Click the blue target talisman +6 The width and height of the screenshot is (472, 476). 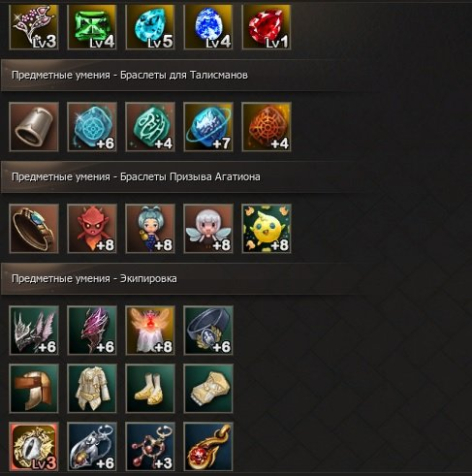pyautogui.click(x=92, y=127)
